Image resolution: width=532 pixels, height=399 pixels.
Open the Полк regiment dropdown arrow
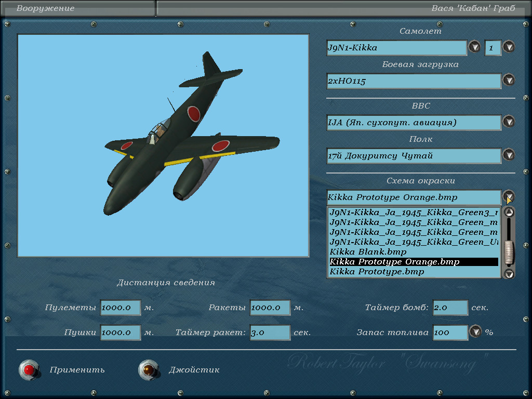509,155
